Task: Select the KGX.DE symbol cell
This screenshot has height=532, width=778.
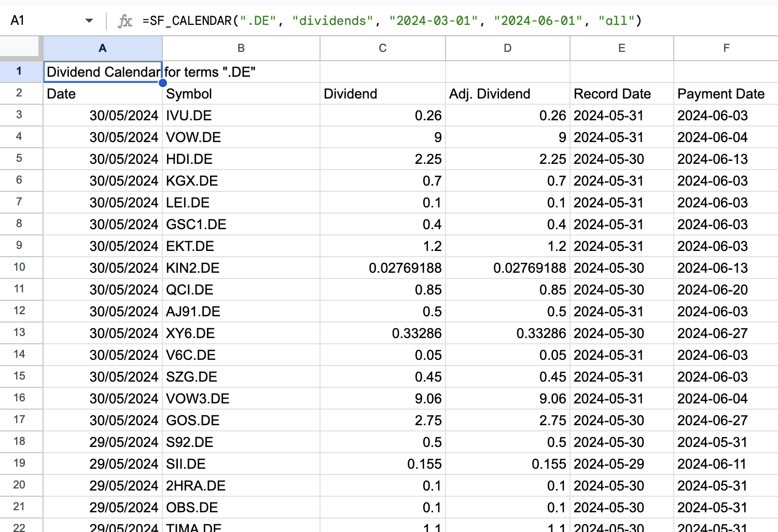Action: (241, 181)
